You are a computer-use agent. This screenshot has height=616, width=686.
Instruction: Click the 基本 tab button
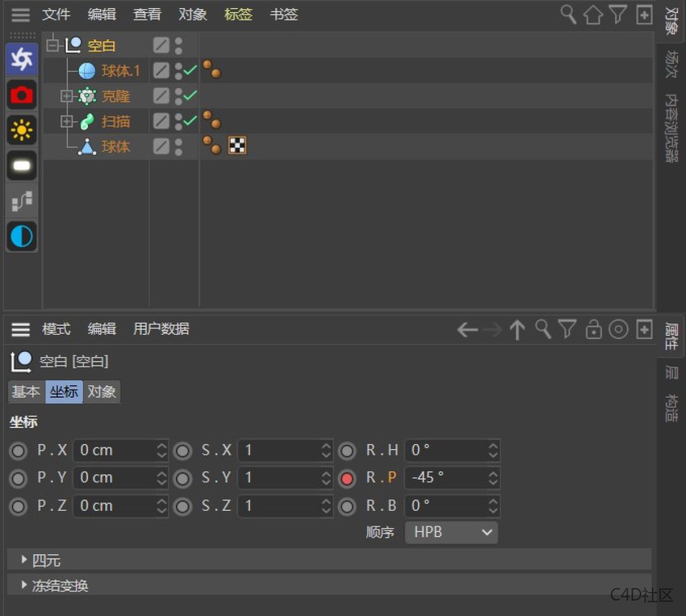(x=26, y=391)
